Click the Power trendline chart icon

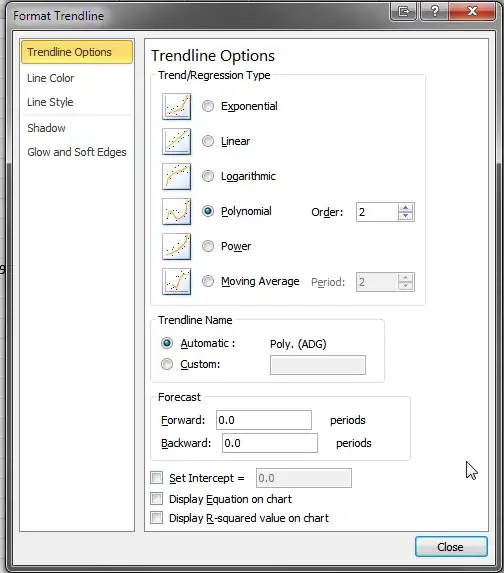click(177, 247)
